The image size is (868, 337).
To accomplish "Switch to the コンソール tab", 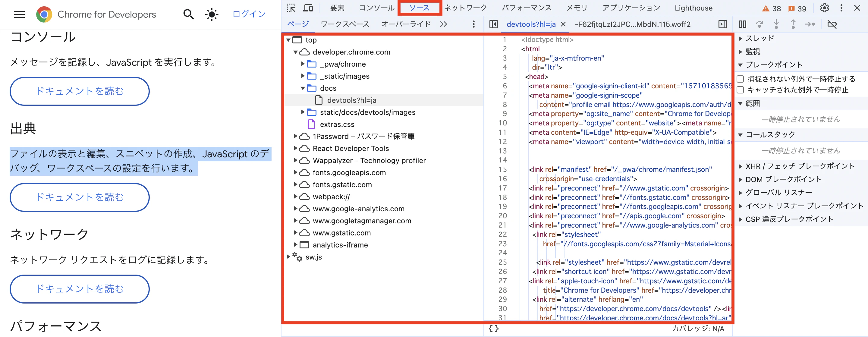I will [x=377, y=8].
